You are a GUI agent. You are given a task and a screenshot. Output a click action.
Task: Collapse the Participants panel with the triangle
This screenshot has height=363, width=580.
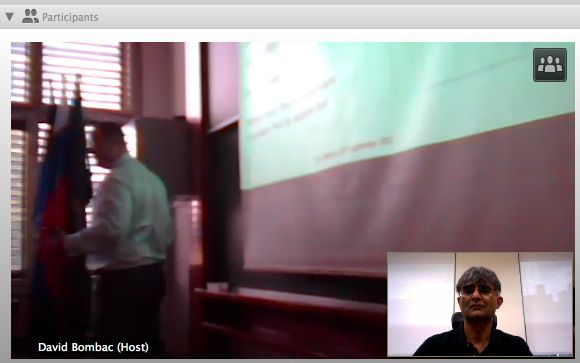click(9, 17)
